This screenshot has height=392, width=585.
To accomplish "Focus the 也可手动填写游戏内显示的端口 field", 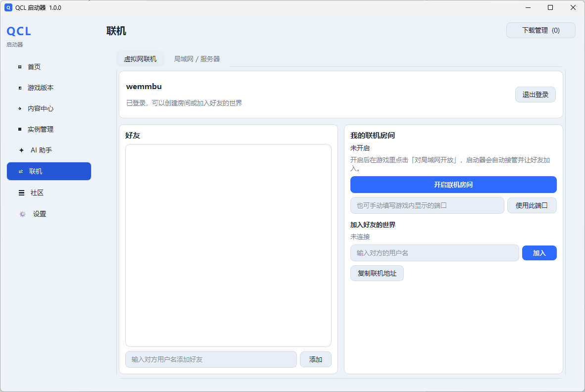I will click(x=427, y=205).
